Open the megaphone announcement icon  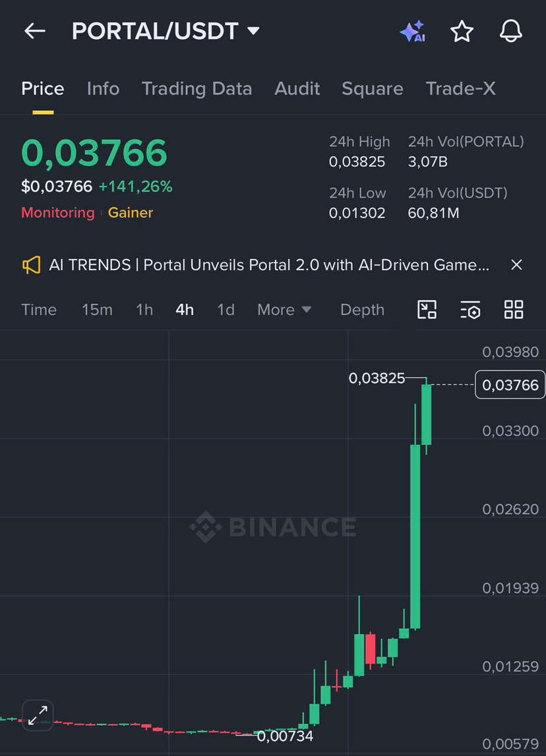[32, 265]
